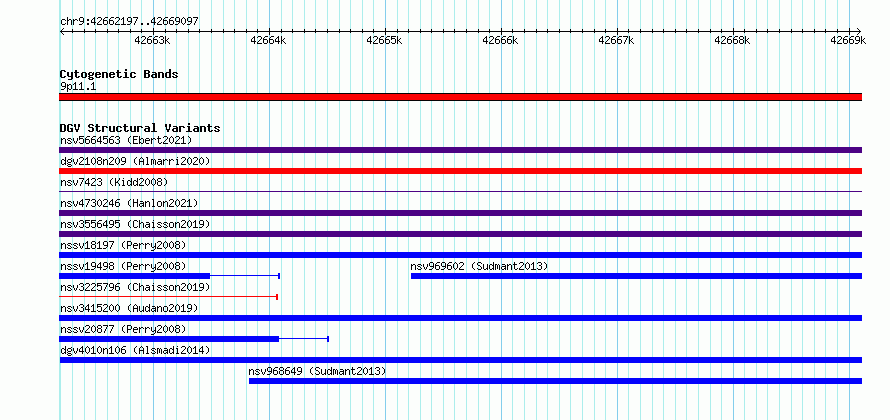
Task: Click the Cytogenetic Bands track title
Action: (x=119, y=74)
